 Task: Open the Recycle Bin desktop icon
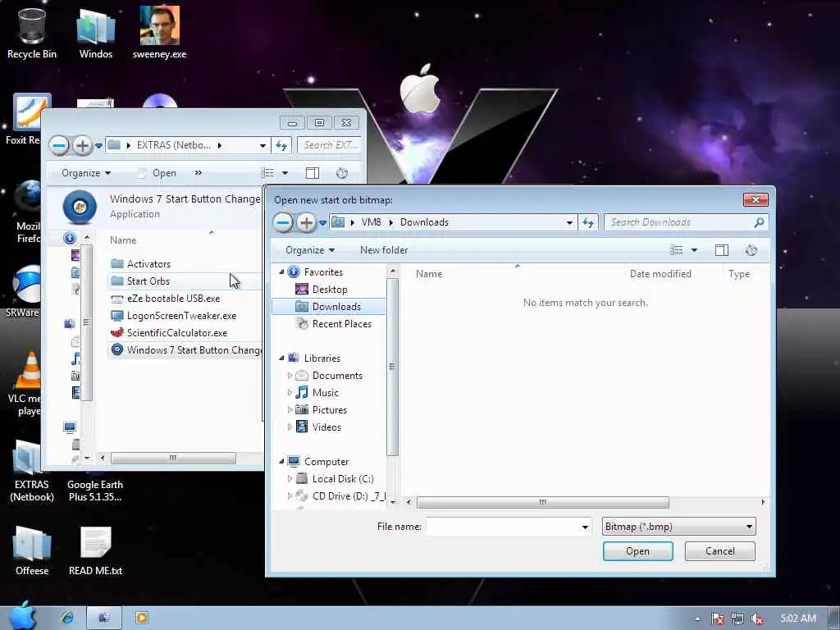tap(32, 32)
